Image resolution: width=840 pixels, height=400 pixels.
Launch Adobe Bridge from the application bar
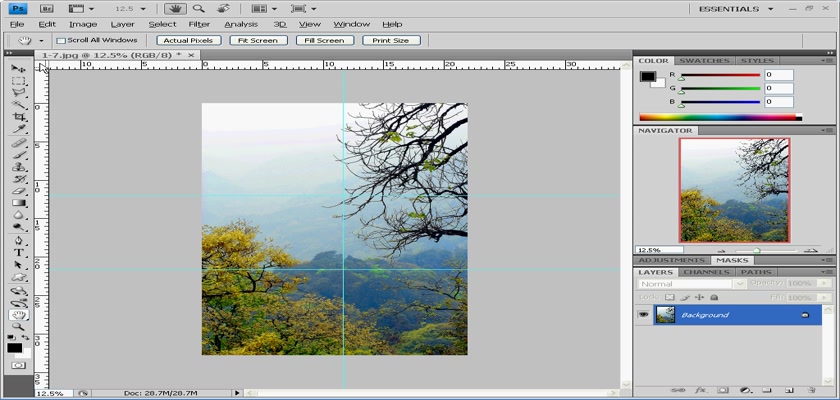pos(46,7)
